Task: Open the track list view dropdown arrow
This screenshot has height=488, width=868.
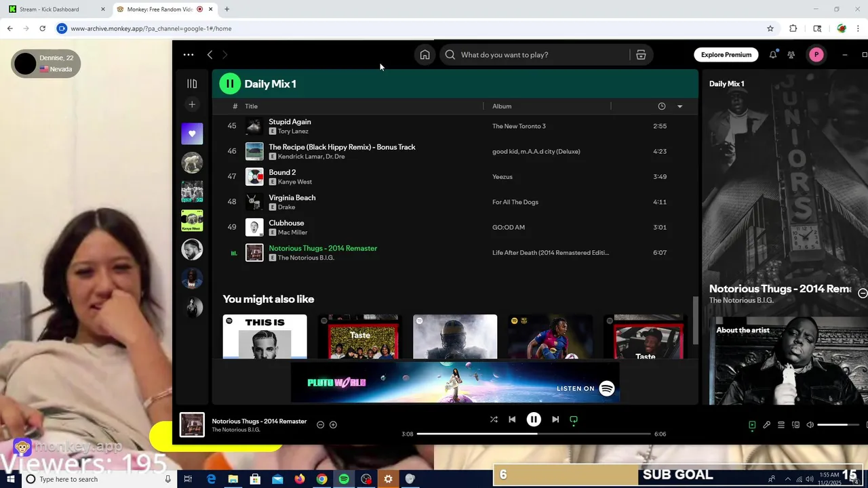Action: (x=679, y=106)
